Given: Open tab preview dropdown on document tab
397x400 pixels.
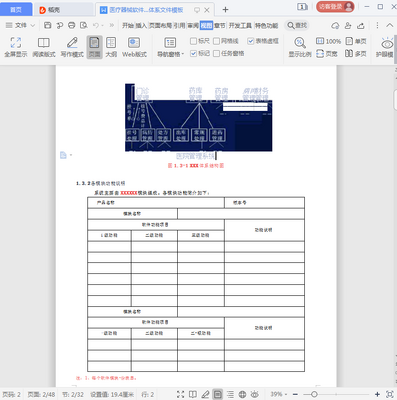Looking at the screenshot, I should click(x=197, y=10).
